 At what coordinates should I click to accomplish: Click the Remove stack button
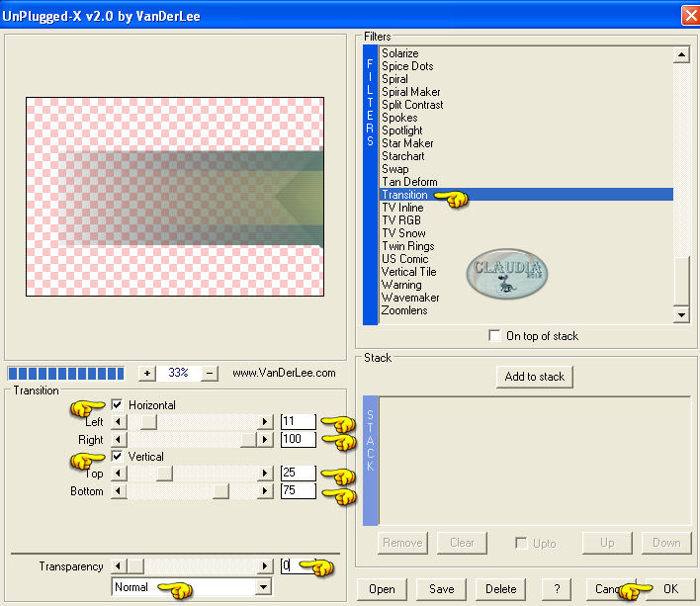tap(402, 543)
